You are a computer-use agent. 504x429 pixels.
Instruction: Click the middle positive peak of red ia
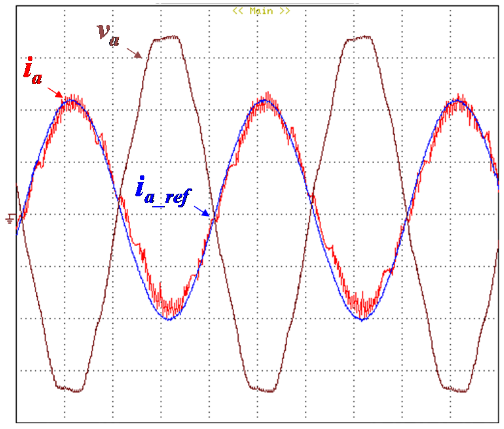click(266, 99)
